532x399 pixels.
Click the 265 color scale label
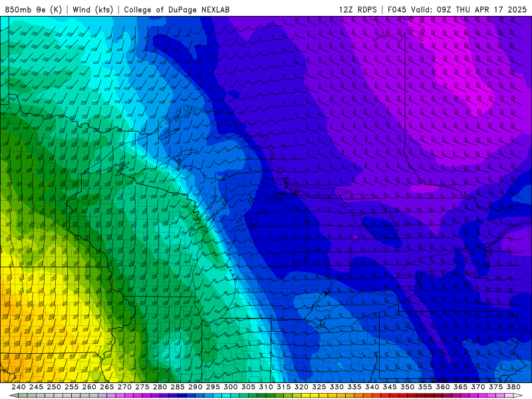click(x=106, y=387)
